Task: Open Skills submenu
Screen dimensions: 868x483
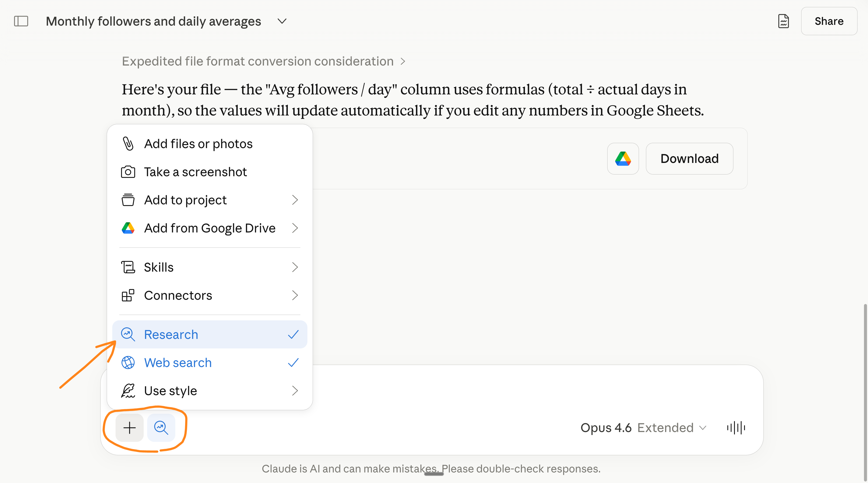Action: (209, 267)
